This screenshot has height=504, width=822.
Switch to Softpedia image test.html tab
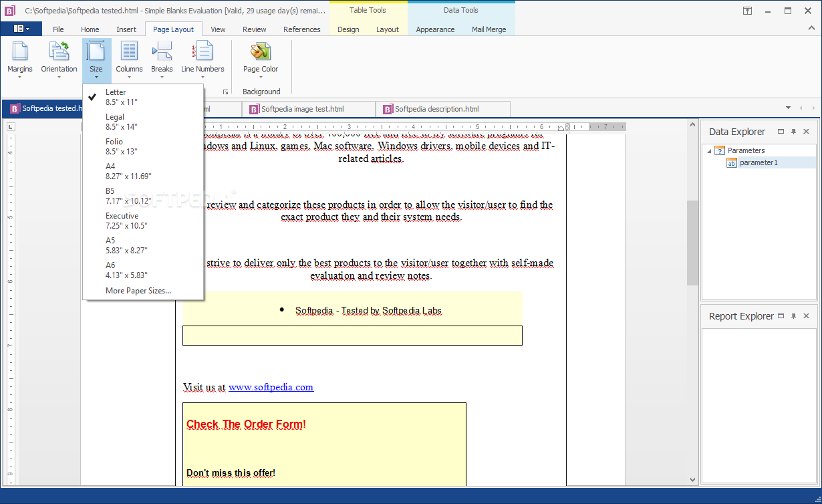click(x=309, y=109)
